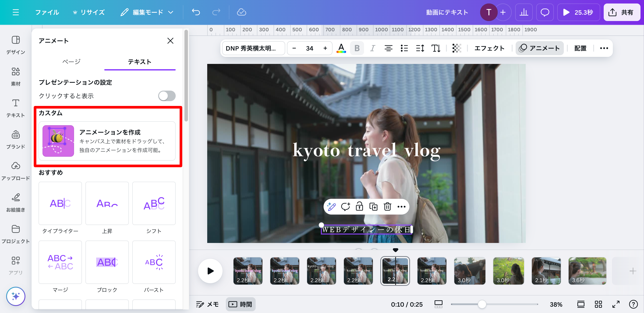Toggle italic formatting
The width and height of the screenshot is (644, 313).
coord(373,48)
